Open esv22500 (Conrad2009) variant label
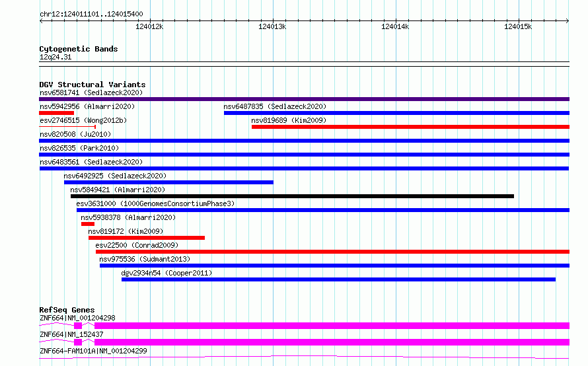This screenshot has height=366, width=588. click(x=137, y=245)
